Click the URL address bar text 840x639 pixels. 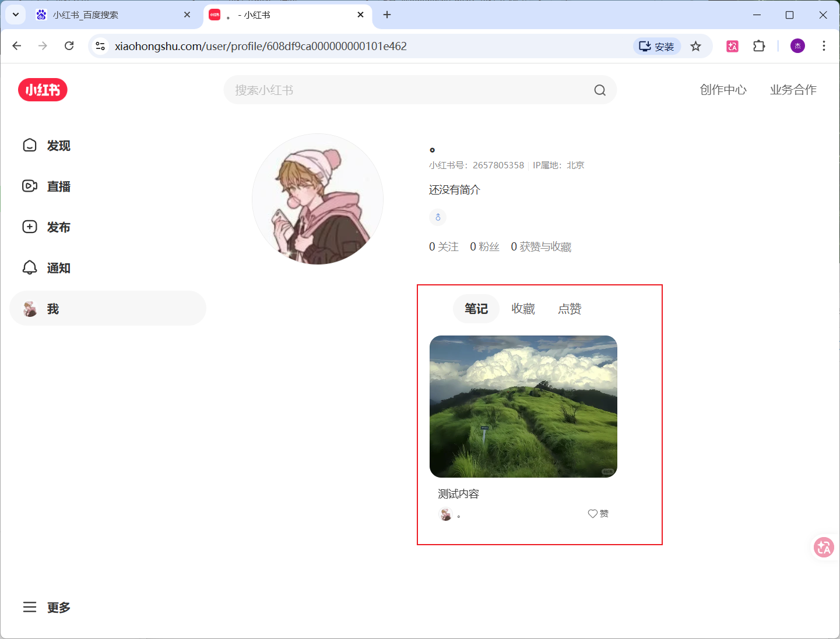[261, 46]
